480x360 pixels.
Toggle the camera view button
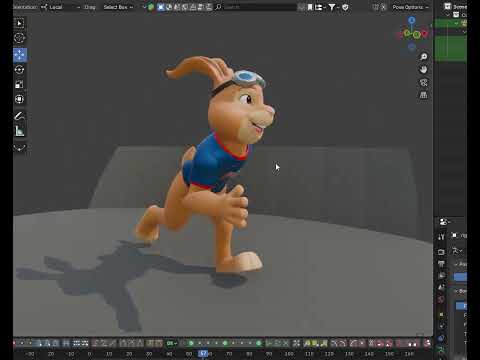point(423,83)
